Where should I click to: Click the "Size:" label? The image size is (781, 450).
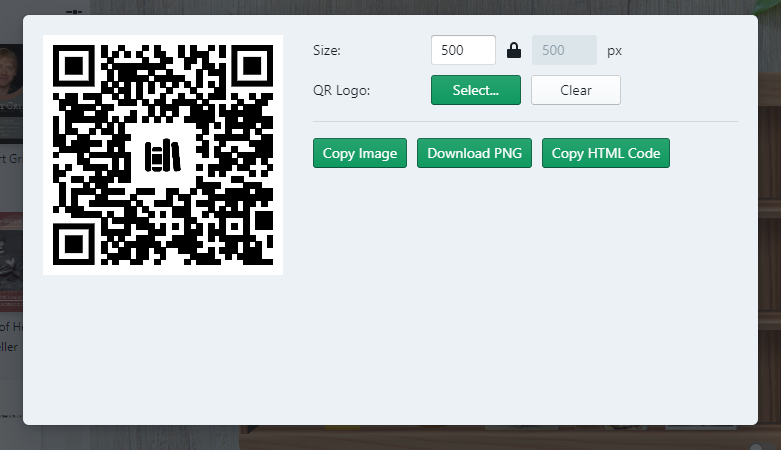click(x=327, y=50)
